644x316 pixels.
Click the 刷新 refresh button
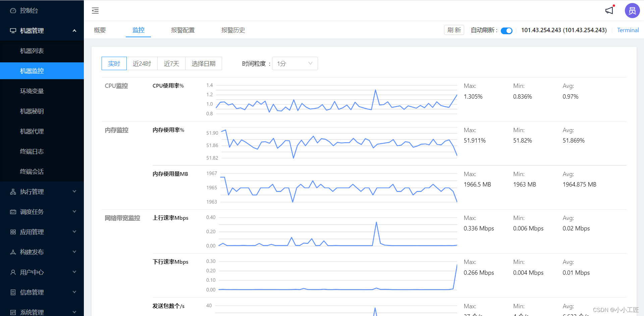coord(454,30)
